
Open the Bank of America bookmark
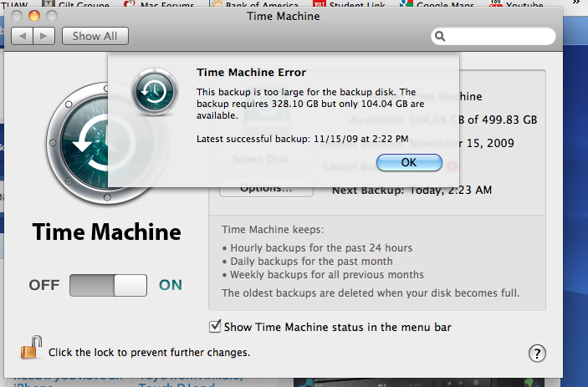255,4
